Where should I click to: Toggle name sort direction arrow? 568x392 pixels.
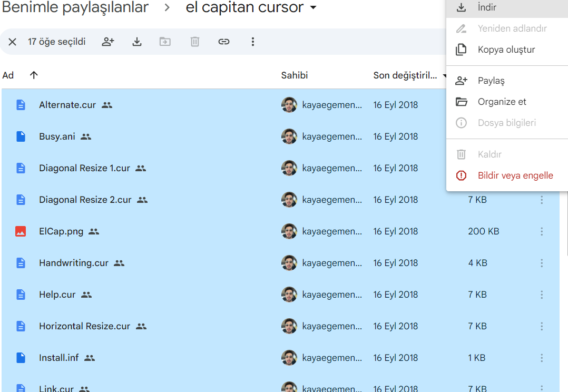point(34,75)
